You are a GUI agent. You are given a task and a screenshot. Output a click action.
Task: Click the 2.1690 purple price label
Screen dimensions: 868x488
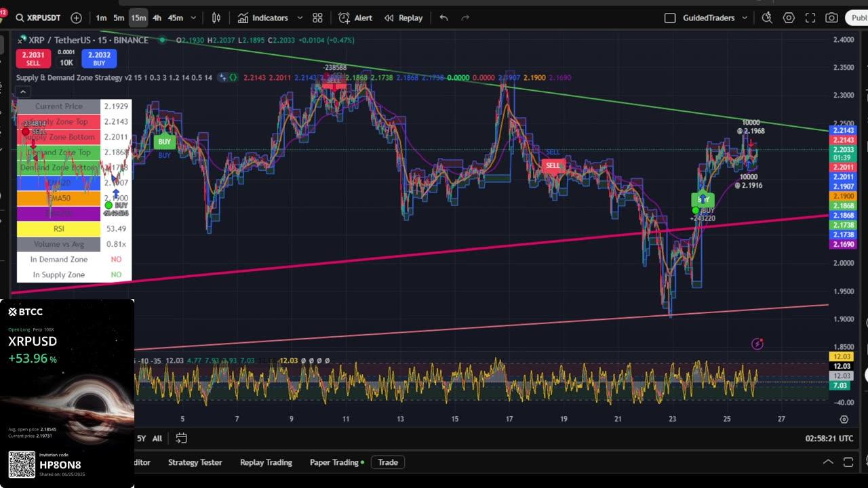pyautogui.click(x=843, y=244)
